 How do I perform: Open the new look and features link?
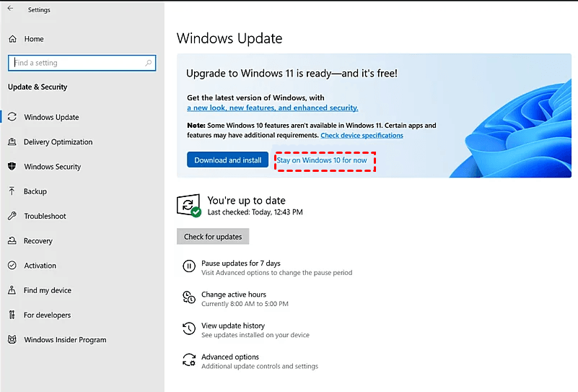(x=273, y=108)
